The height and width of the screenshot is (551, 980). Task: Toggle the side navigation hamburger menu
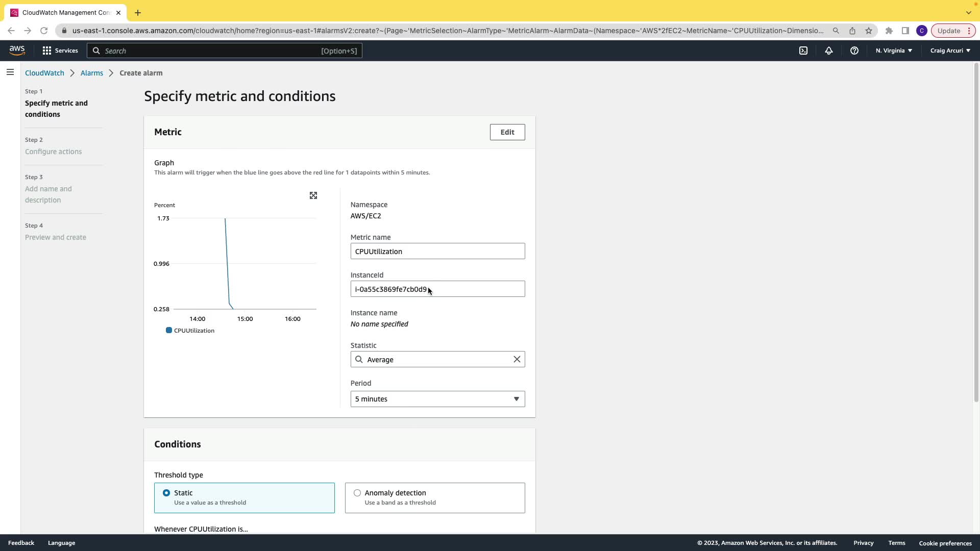[10, 72]
